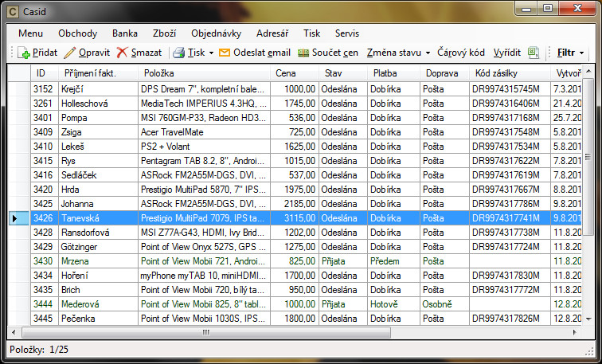This screenshot has height=364, width=602.
Task: Click the Zsiga surname cell
Action: click(98, 132)
